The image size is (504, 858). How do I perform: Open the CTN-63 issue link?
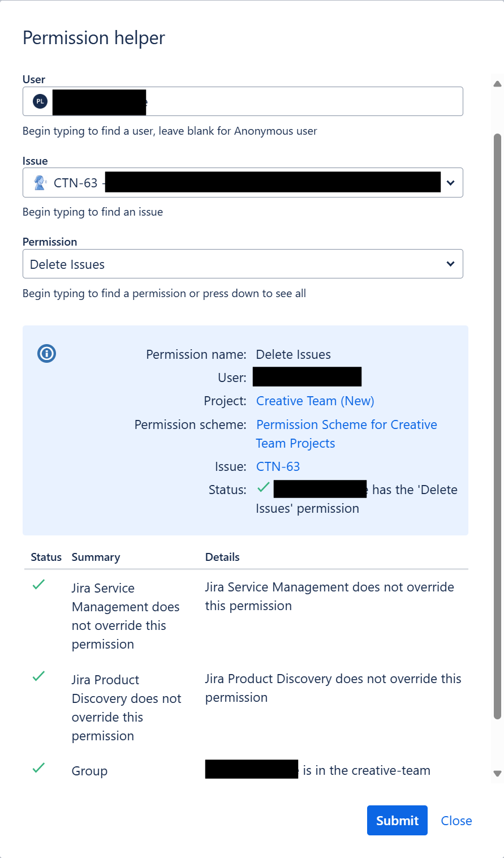(x=278, y=466)
